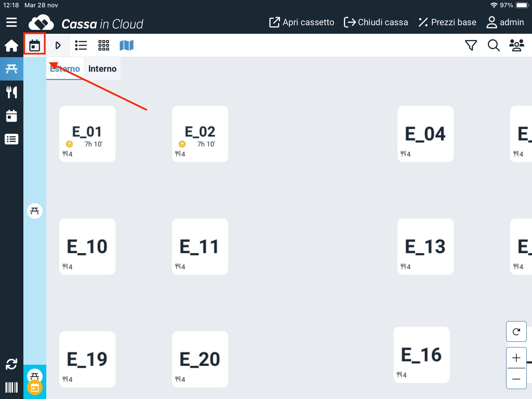Click the calendar reservations icon in toolbar
The image size is (532, 399).
click(x=35, y=45)
